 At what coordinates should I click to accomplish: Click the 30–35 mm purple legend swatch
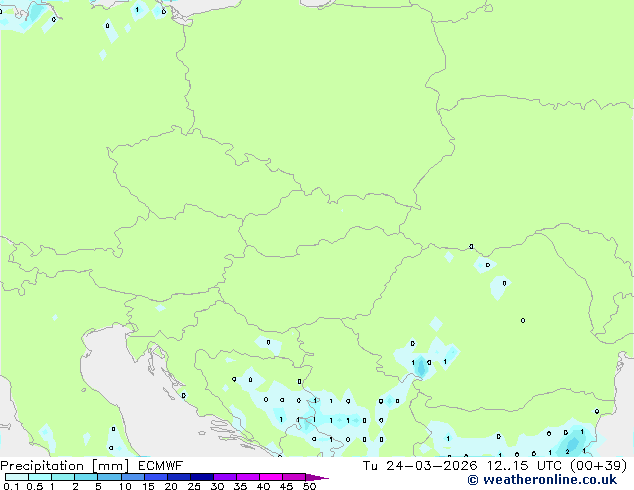tap(224, 477)
